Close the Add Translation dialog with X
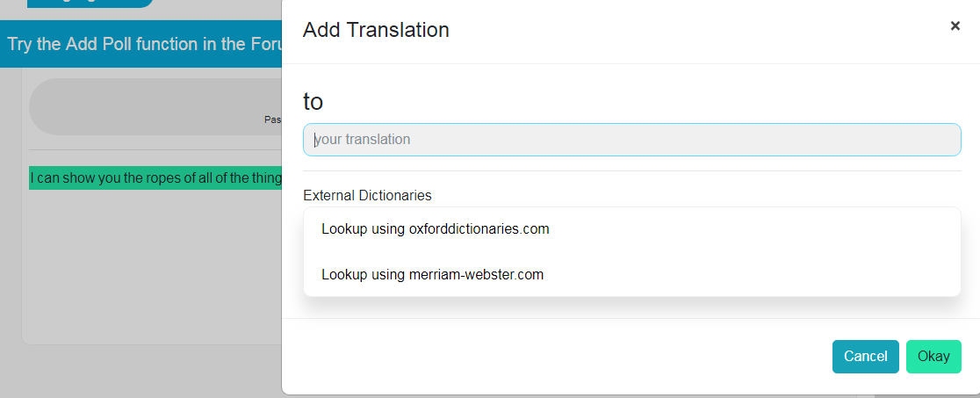 coord(955,25)
